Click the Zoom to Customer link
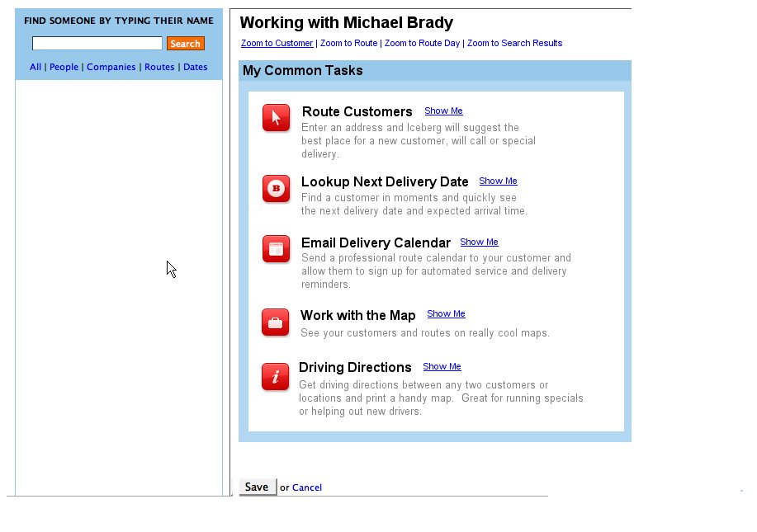The height and width of the screenshot is (532, 757). pos(277,44)
